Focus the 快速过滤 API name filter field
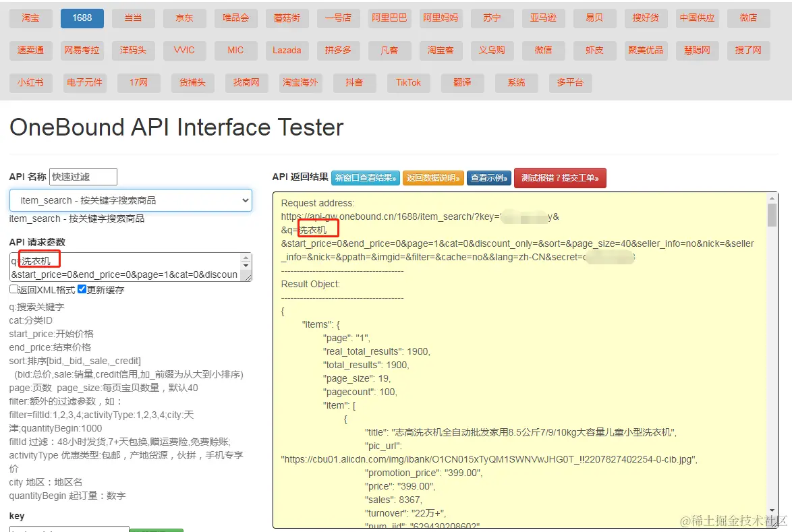792x532 pixels. click(84, 177)
